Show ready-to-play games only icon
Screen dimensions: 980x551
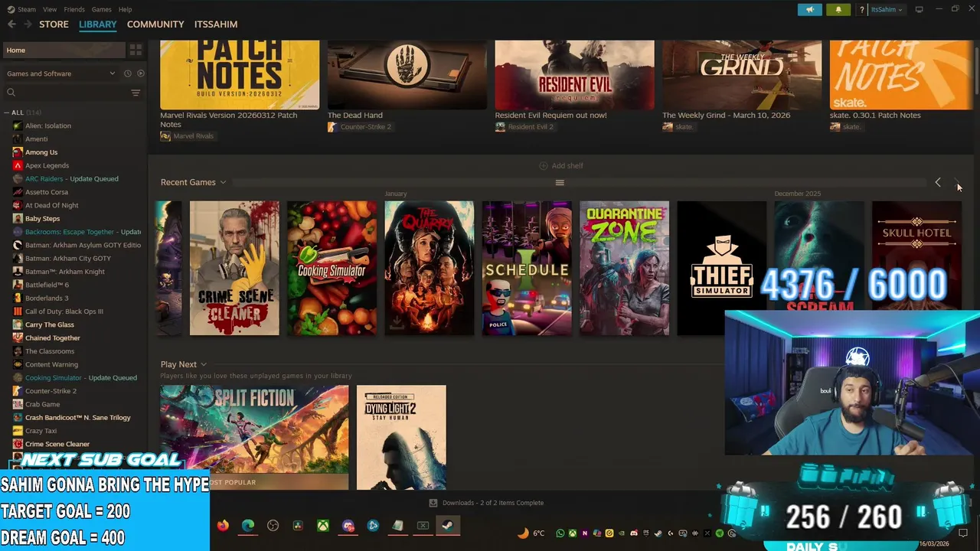(140, 73)
